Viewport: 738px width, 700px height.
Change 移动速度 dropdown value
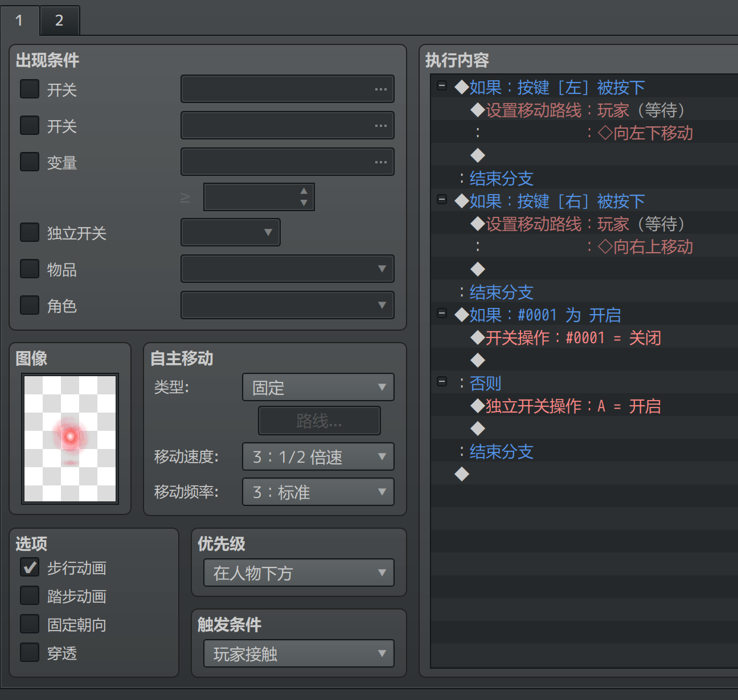click(318, 456)
